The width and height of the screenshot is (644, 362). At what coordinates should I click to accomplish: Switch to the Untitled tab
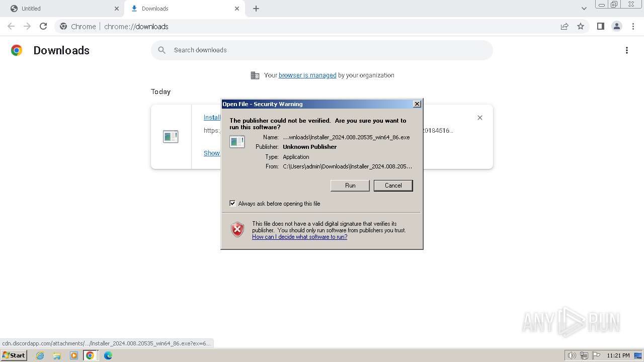click(62, 9)
